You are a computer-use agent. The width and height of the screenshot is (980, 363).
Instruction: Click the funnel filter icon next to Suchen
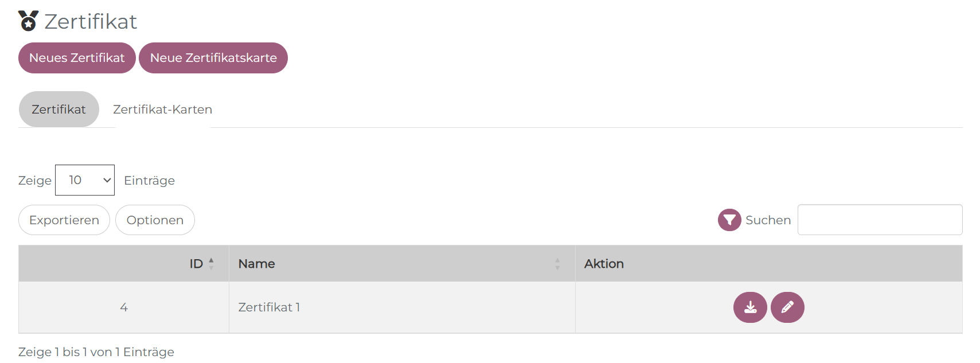(729, 220)
